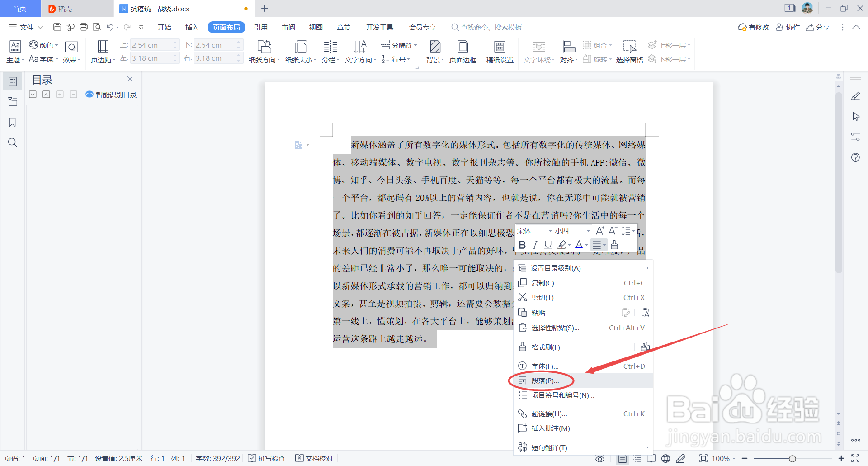
Task: Toggle eye protection mode in status bar
Action: point(600,458)
